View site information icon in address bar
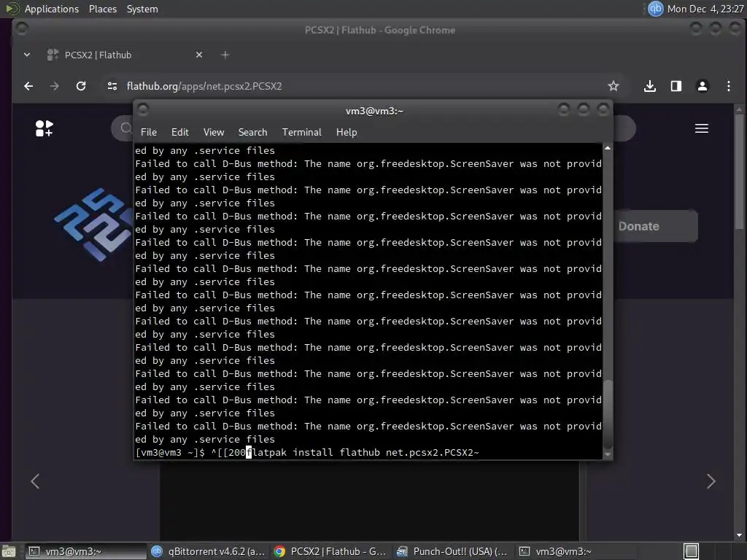This screenshot has width=747, height=560. pyautogui.click(x=112, y=86)
